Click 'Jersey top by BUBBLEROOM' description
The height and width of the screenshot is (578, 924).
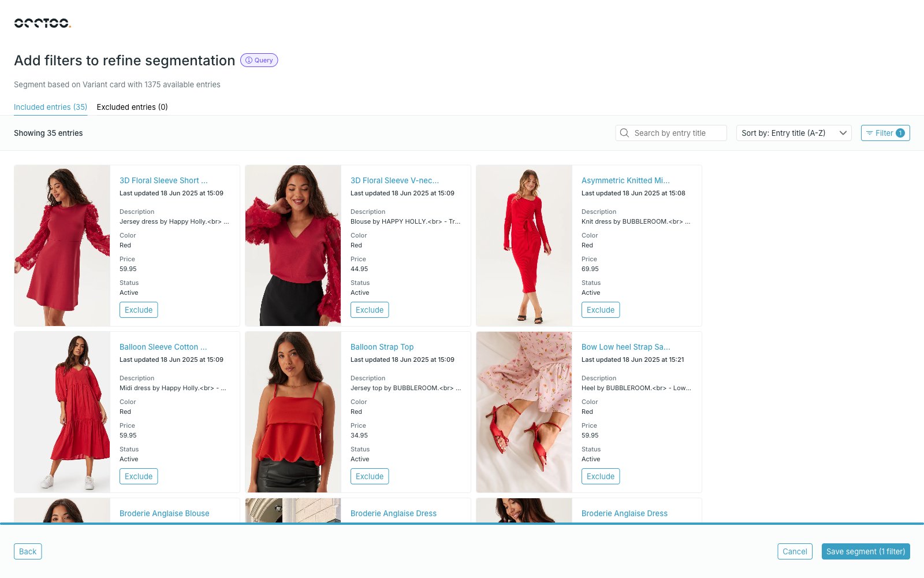[406, 388]
